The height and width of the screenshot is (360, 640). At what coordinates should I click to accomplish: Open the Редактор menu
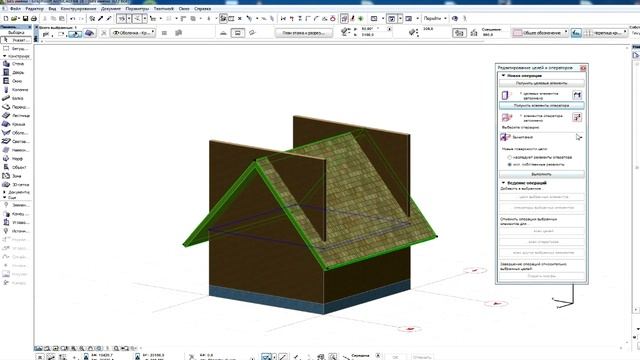click(x=34, y=9)
